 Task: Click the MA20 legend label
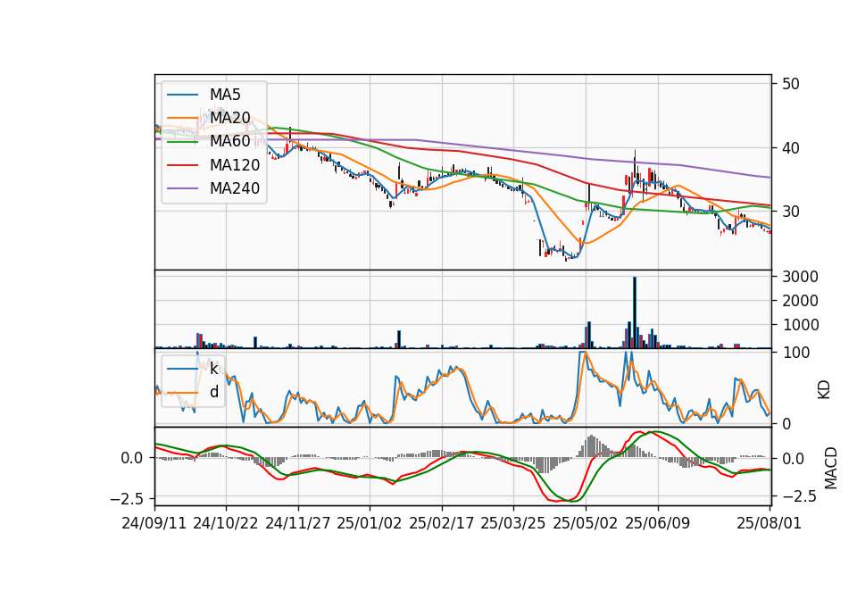click(x=230, y=118)
